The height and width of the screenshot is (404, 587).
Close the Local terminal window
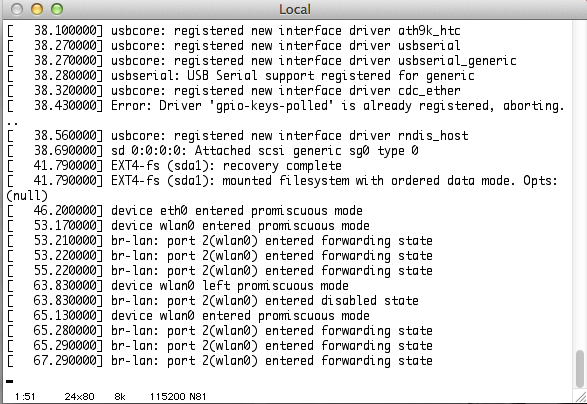tap(17, 9)
